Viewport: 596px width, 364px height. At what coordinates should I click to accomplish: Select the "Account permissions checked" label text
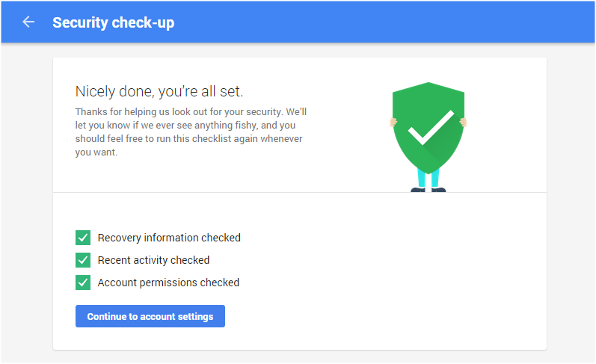point(168,283)
